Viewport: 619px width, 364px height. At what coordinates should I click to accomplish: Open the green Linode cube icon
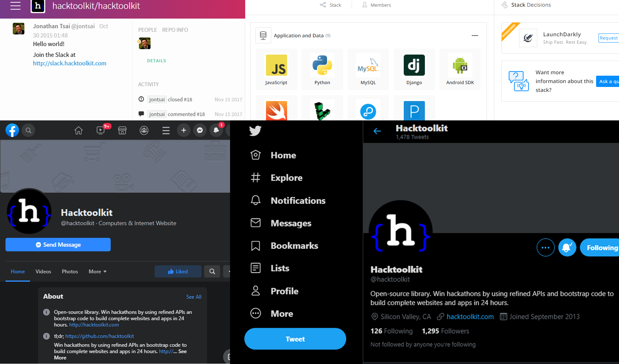322,111
